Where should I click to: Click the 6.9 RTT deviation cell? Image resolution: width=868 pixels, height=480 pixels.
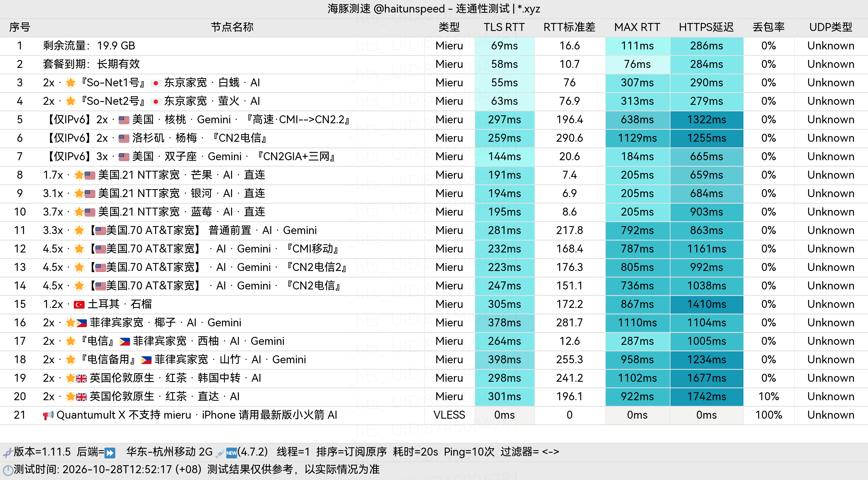569,193
